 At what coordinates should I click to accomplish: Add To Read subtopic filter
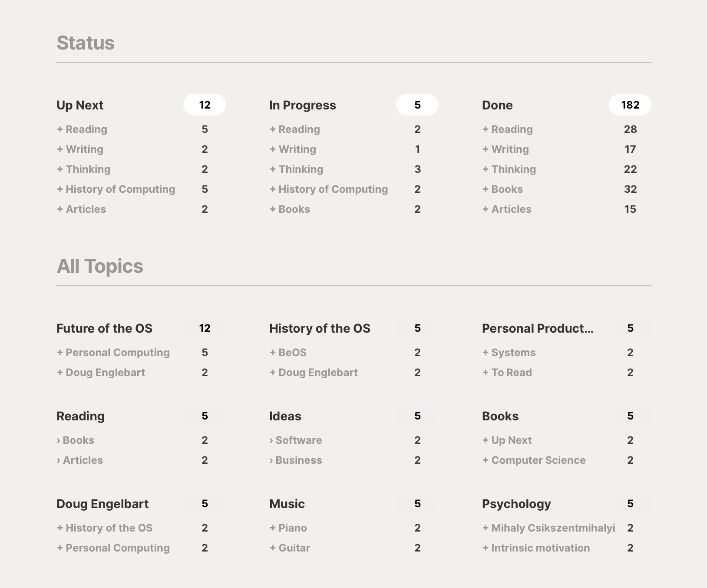(x=507, y=372)
